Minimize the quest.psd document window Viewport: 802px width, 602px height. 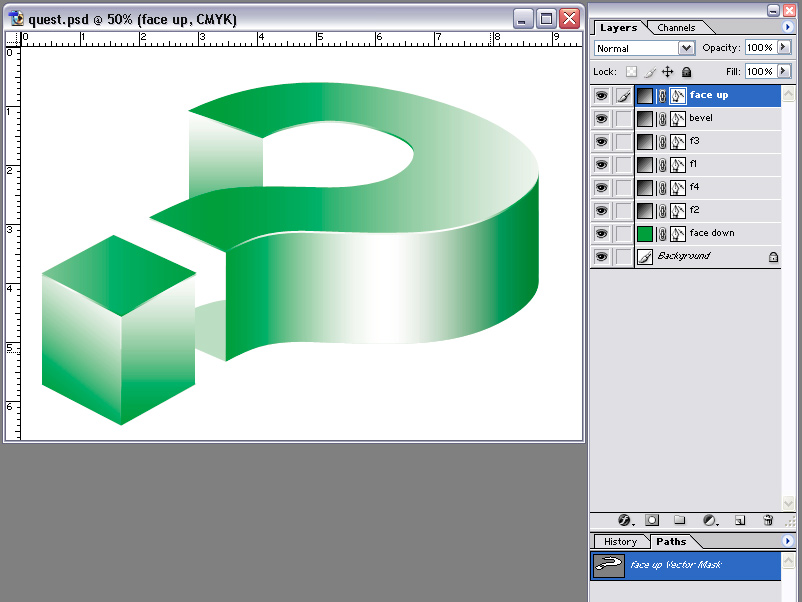pyautogui.click(x=523, y=19)
